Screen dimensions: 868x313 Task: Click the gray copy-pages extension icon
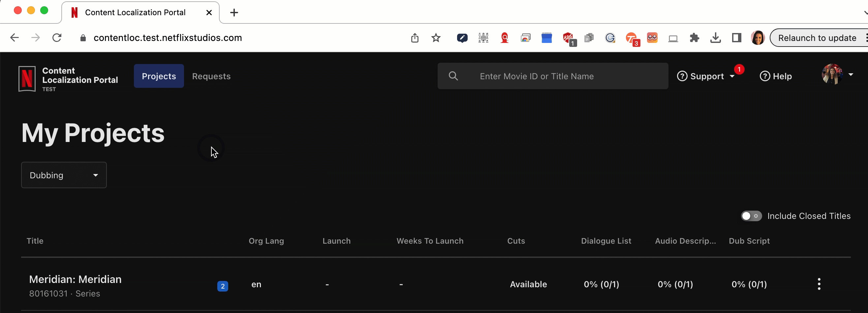pos(589,38)
